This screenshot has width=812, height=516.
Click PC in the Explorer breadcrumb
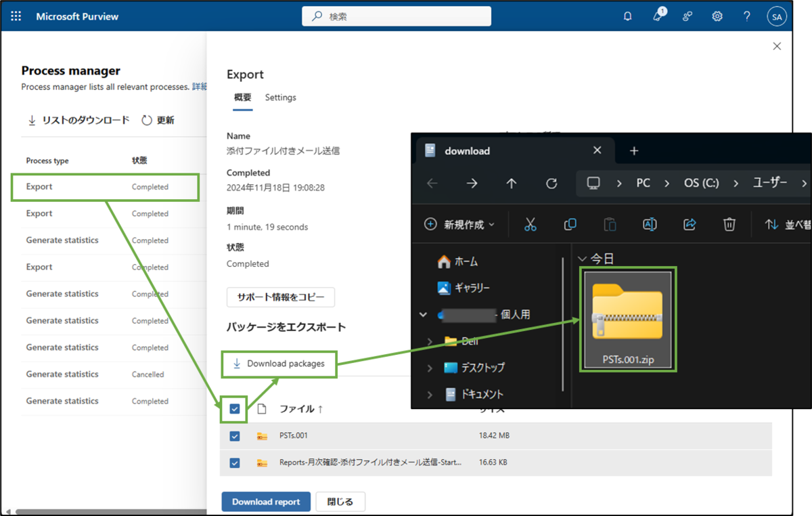pyautogui.click(x=643, y=184)
